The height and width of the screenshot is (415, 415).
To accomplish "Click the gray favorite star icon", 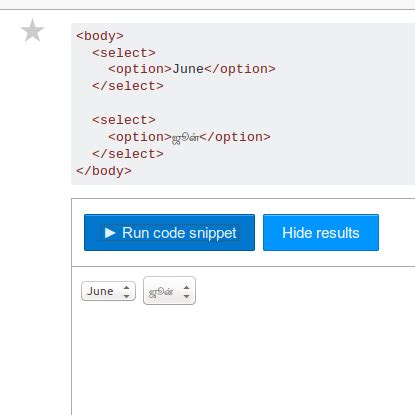I will (x=32, y=30).
